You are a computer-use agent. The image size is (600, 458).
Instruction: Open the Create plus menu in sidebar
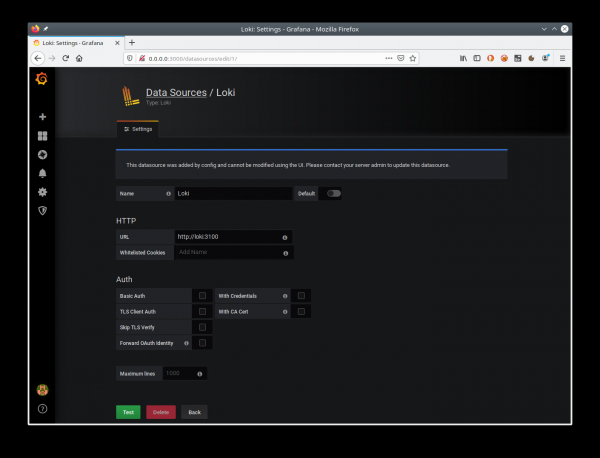point(42,117)
